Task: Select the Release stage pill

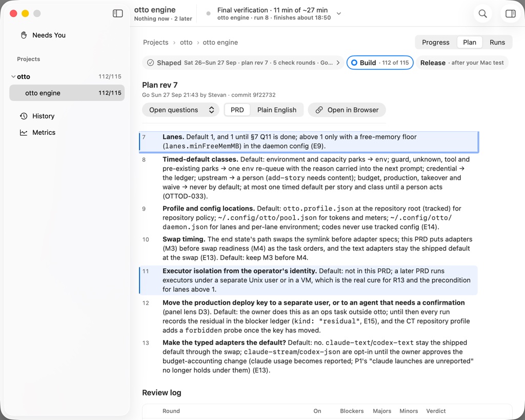Action: (x=462, y=62)
